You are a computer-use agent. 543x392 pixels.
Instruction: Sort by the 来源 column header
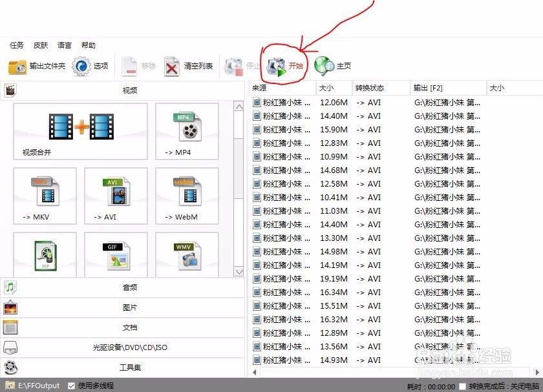pos(282,88)
